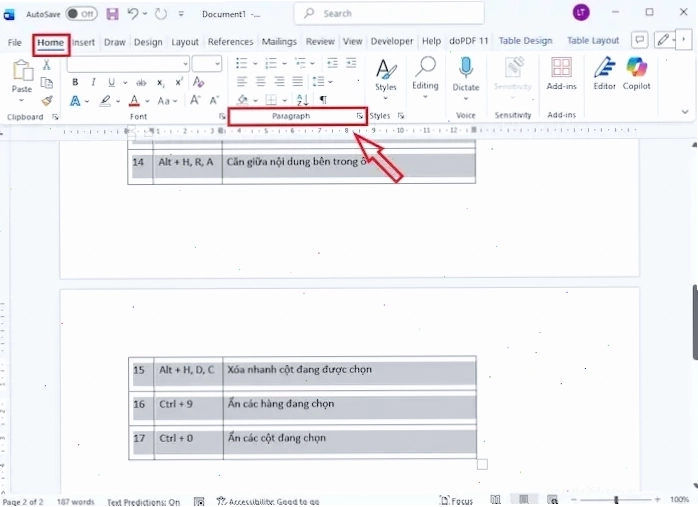Expand the Styles gallery
Viewport: 698px width, 507px height.
point(386,98)
